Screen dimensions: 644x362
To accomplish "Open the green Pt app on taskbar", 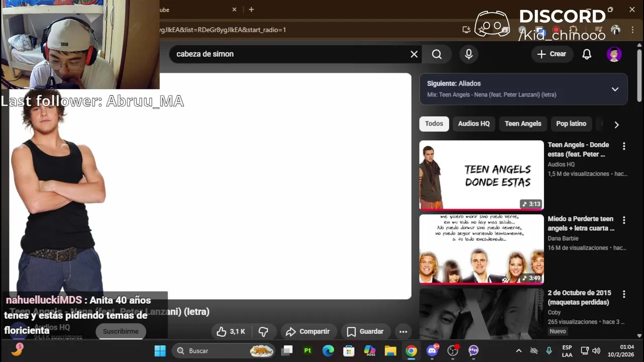I will click(x=307, y=350).
